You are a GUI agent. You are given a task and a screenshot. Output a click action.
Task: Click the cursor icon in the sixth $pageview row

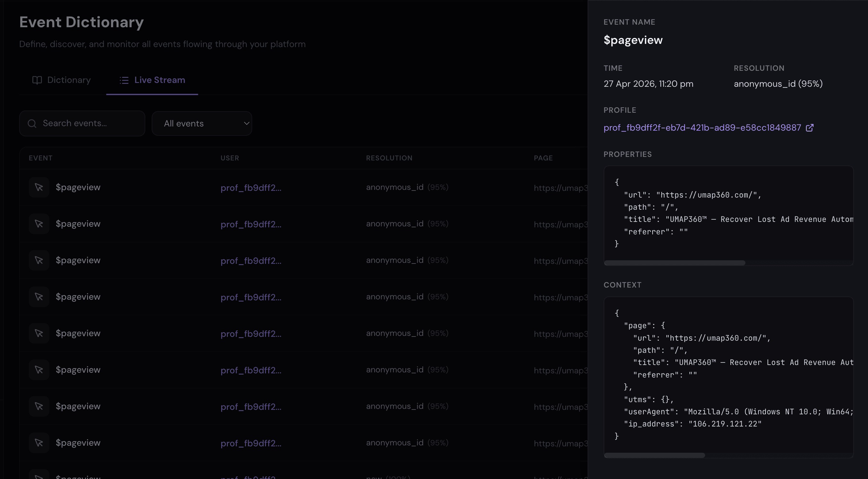(39, 370)
